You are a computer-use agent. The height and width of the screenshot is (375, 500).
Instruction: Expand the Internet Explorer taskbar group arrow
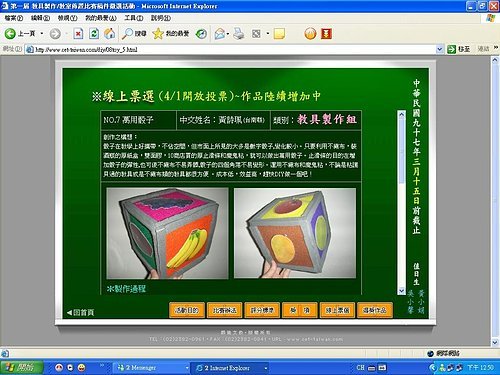[266, 368]
